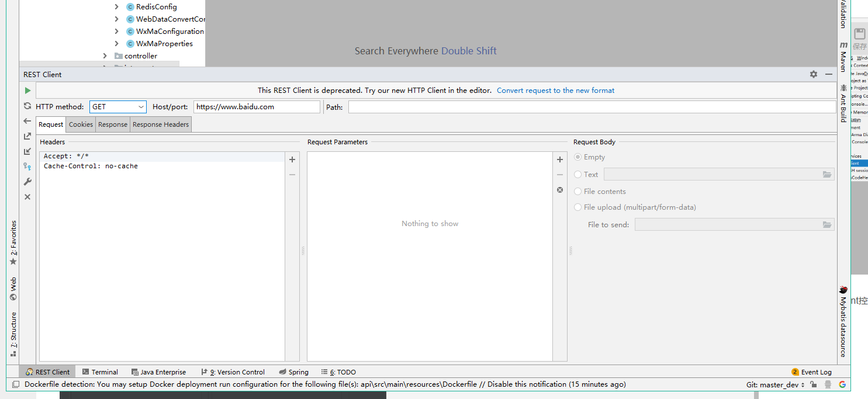Image resolution: width=868 pixels, height=399 pixels.
Task: Open REST Client gear options
Action: pos(814,74)
